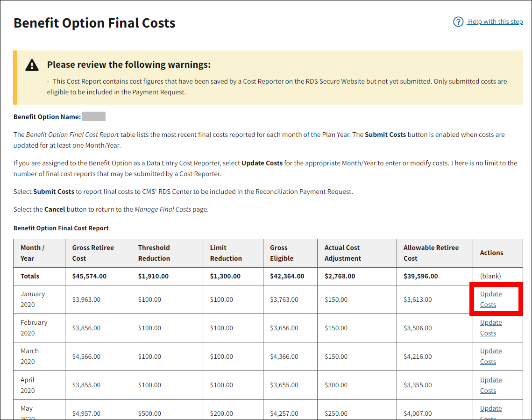Open Update Costs for March 2020
The image size is (532, 420).
(x=490, y=356)
